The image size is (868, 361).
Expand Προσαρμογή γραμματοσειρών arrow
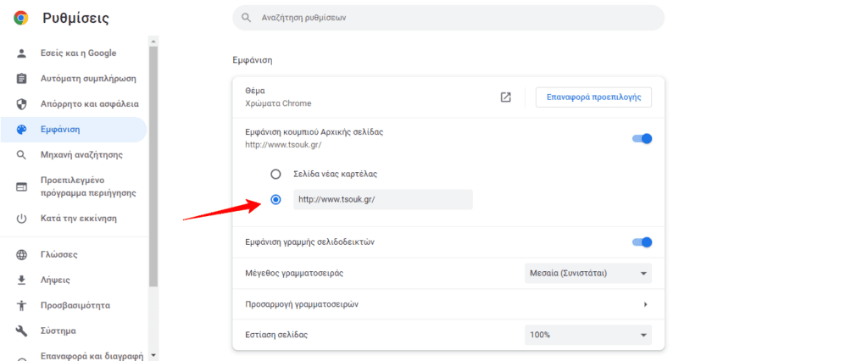pyautogui.click(x=645, y=304)
